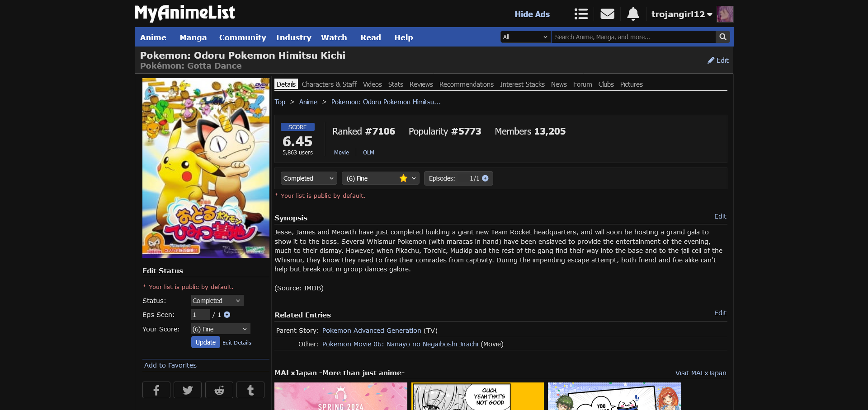Image resolution: width=868 pixels, height=410 pixels.
Task: Open the Completed status dropdown in top bar
Action: [x=309, y=178]
